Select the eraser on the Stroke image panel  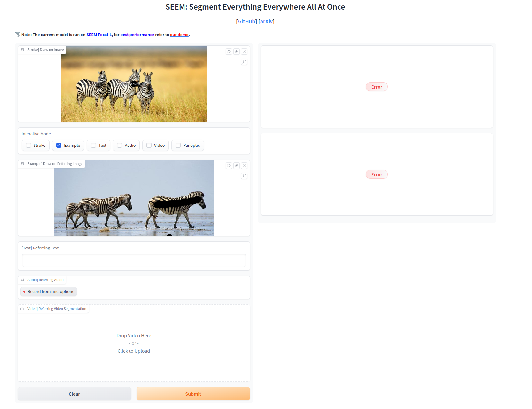tap(236, 51)
